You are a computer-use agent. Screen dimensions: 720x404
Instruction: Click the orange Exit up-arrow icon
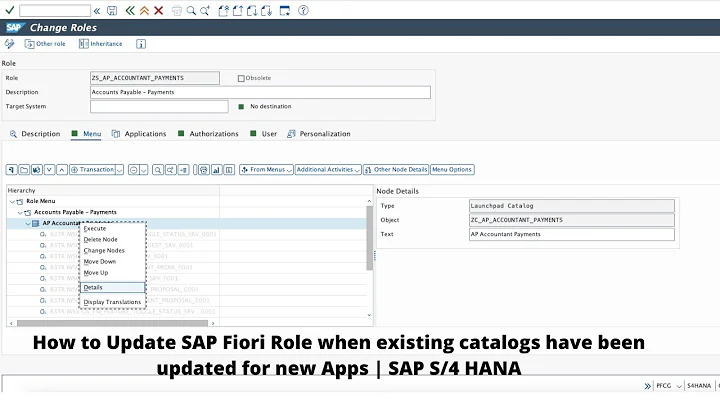[144, 11]
